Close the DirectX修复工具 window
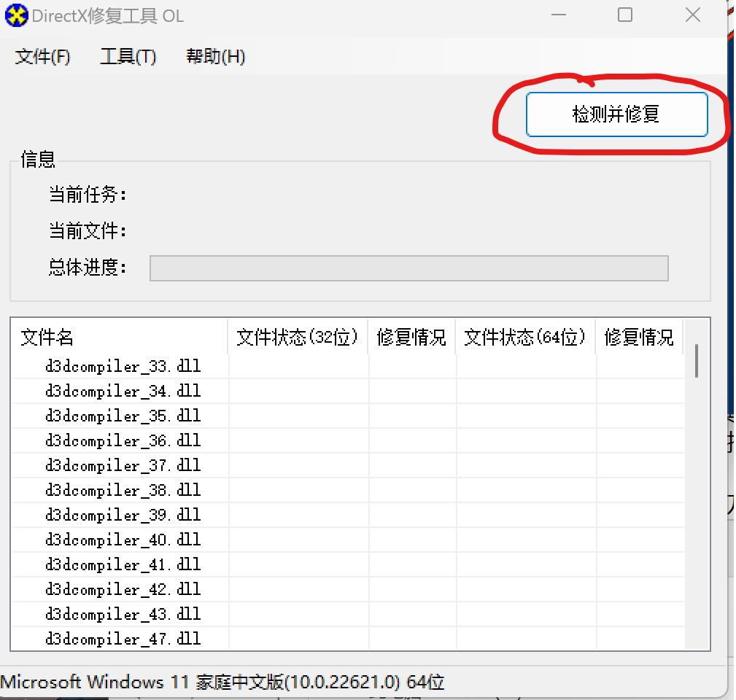The width and height of the screenshot is (736, 700). (x=693, y=15)
